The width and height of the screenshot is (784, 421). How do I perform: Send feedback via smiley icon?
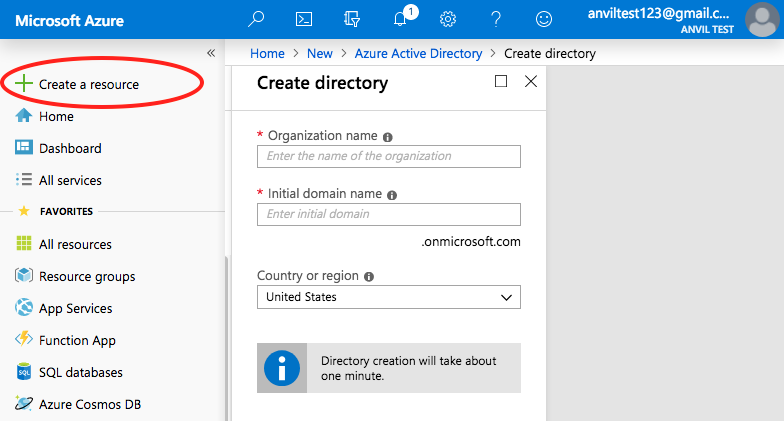544,19
